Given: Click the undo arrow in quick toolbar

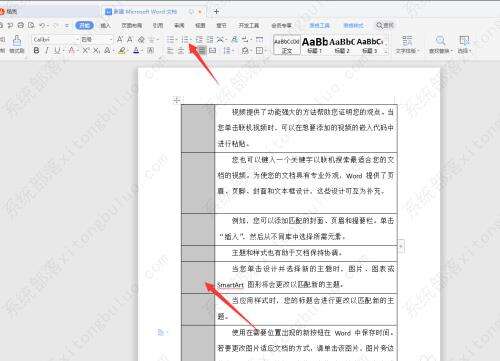Looking at the screenshot, I should (42, 25).
